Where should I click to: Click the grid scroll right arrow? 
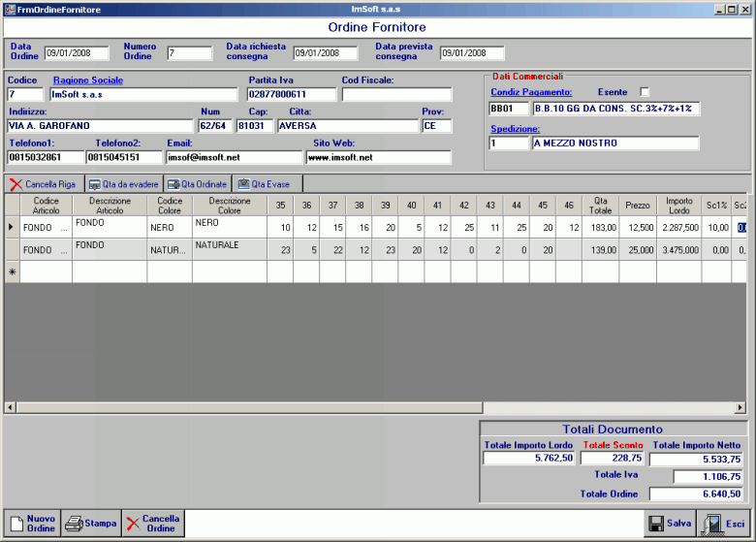click(740, 408)
